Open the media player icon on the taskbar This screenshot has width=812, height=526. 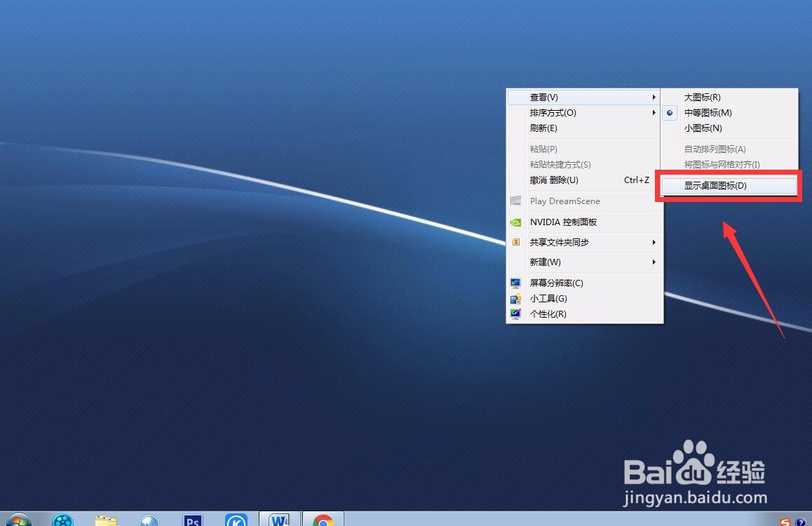click(x=63, y=520)
